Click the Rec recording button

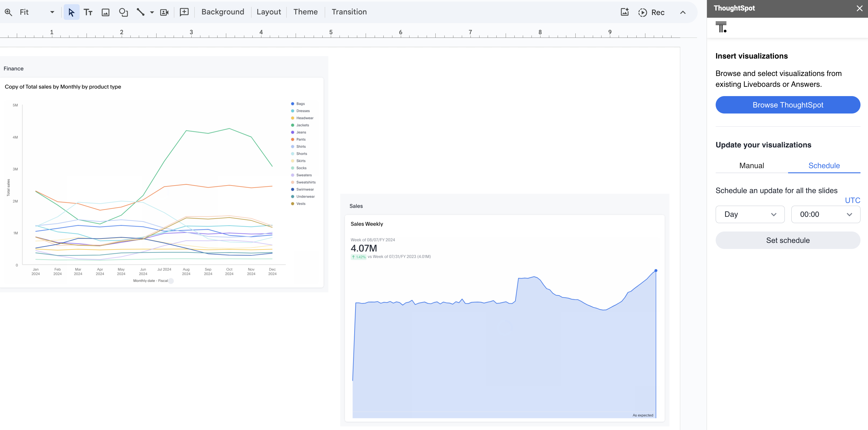652,12
